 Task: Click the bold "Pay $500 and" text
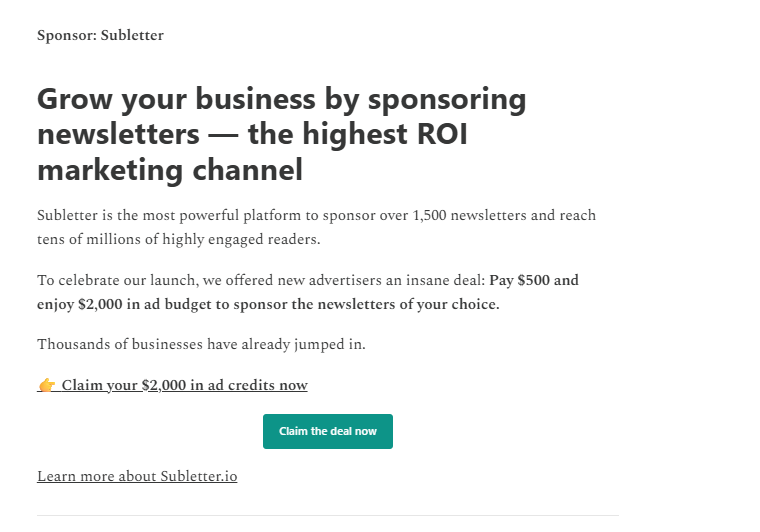[534, 280]
